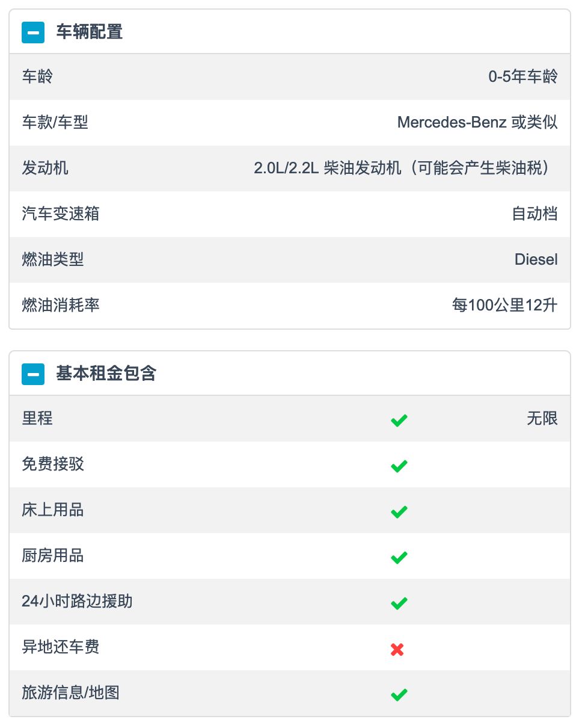The width and height of the screenshot is (582, 728).
Task: Click the red cross beside 异地还车费
Action: point(397,649)
